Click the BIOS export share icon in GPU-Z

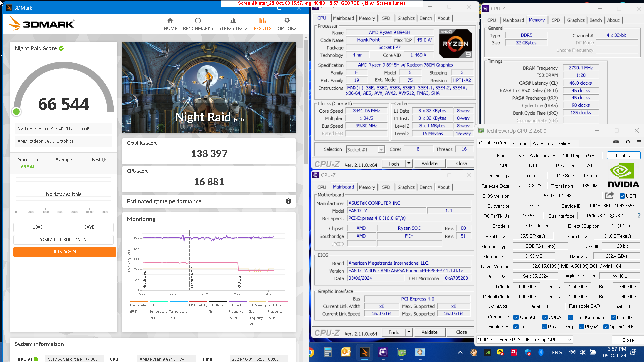click(609, 195)
